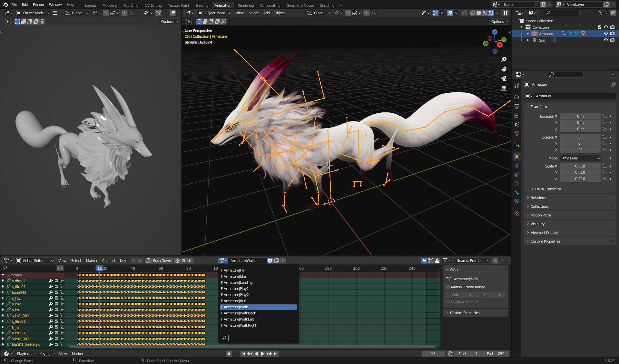Unlink the Armature|Walk action
Image resolution: width=619 pixels, height=364 pixels.
[283, 261]
